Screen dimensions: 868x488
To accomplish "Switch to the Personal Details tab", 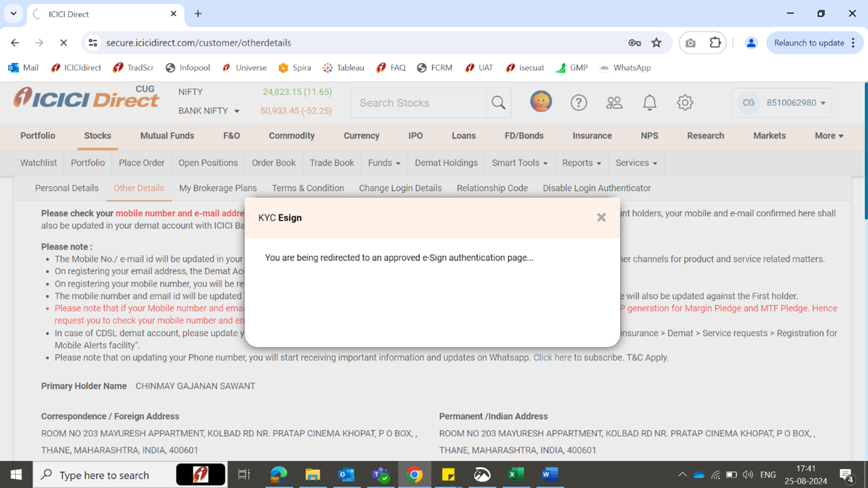I will click(x=67, y=188).
